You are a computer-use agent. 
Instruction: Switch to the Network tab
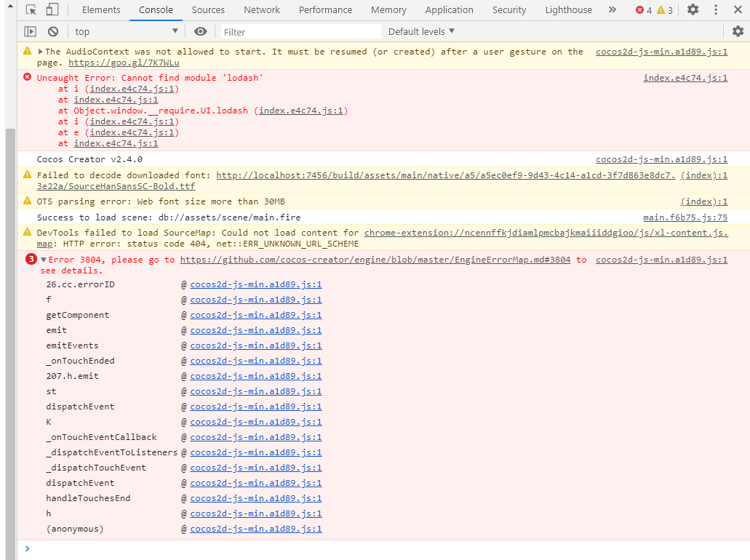tap(262, 9)
